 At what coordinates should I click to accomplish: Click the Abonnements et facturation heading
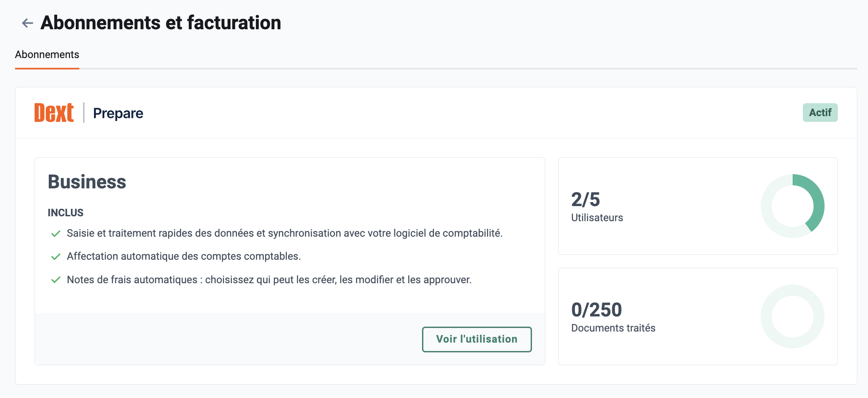point(161,23)
